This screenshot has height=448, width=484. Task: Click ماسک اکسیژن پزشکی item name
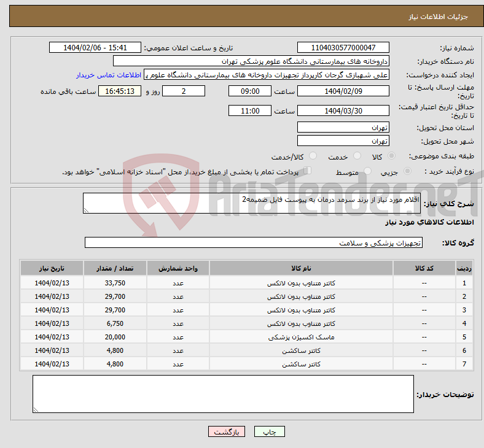coord(301,337)
